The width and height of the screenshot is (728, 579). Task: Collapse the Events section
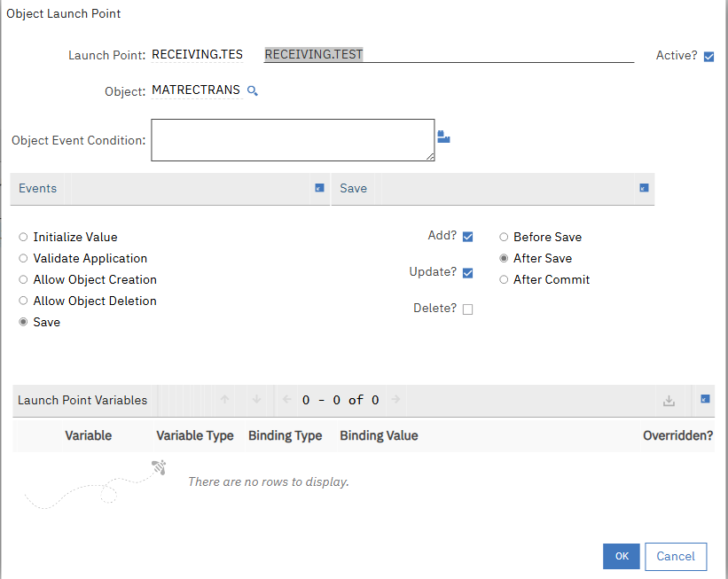pyautogui.click(x=319, y=188)
